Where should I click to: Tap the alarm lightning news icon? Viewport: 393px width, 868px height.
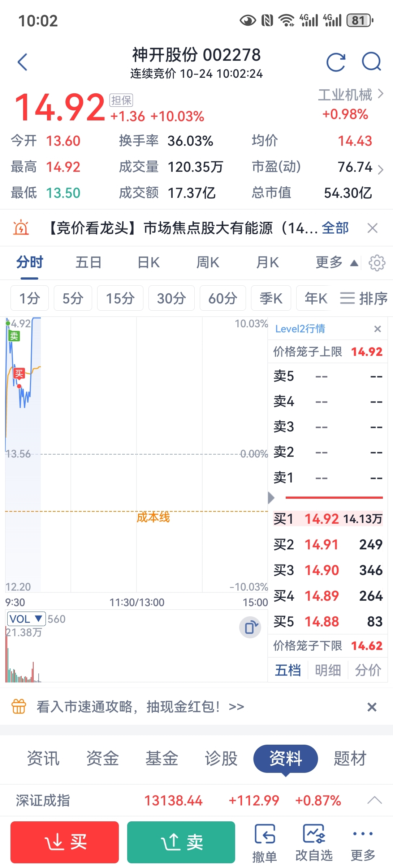[21, 228]
